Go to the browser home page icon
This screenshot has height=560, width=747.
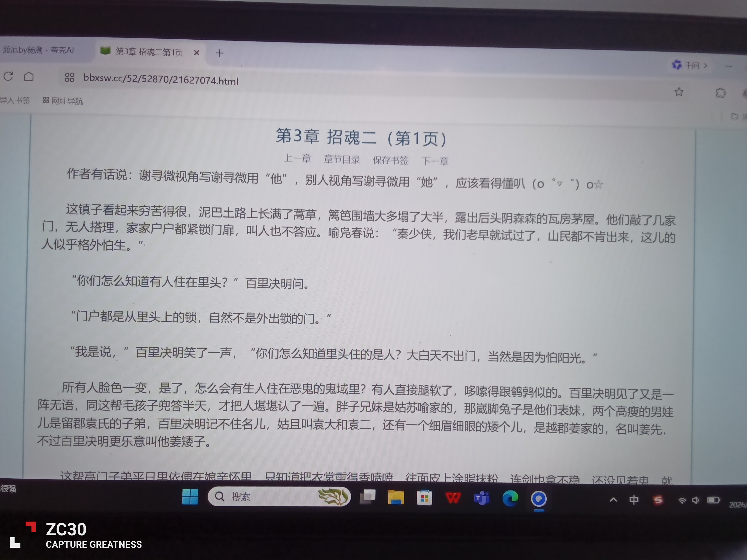click(29, 77)
